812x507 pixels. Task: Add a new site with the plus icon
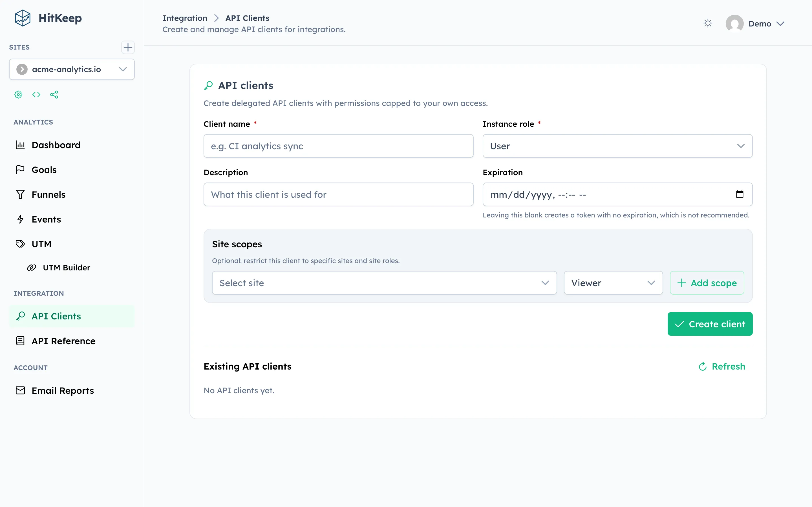(x=128, y=47)
